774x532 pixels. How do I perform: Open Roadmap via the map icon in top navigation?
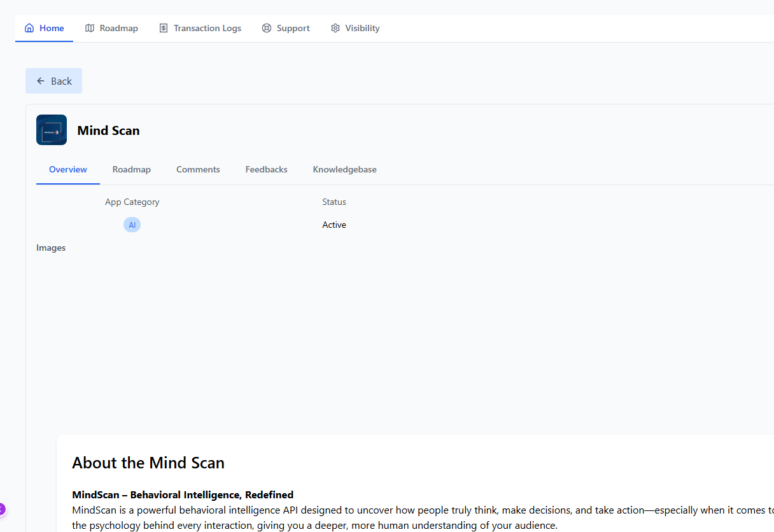(90, 28)
